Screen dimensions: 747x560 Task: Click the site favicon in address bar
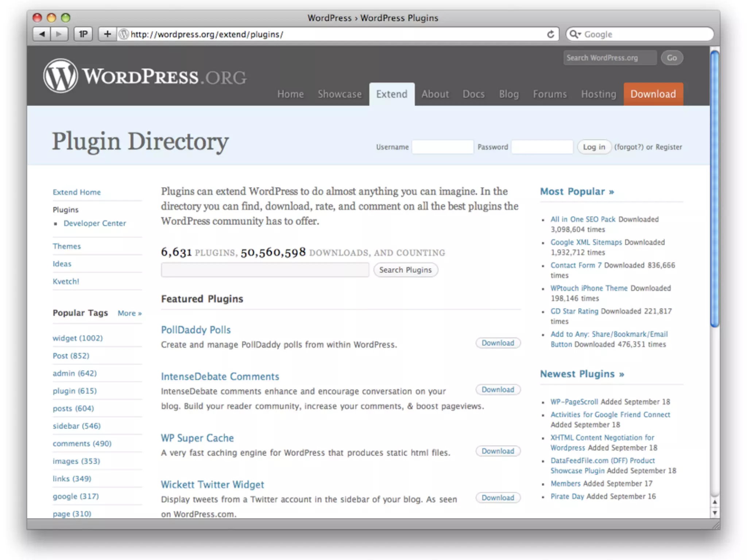[124, 34]
